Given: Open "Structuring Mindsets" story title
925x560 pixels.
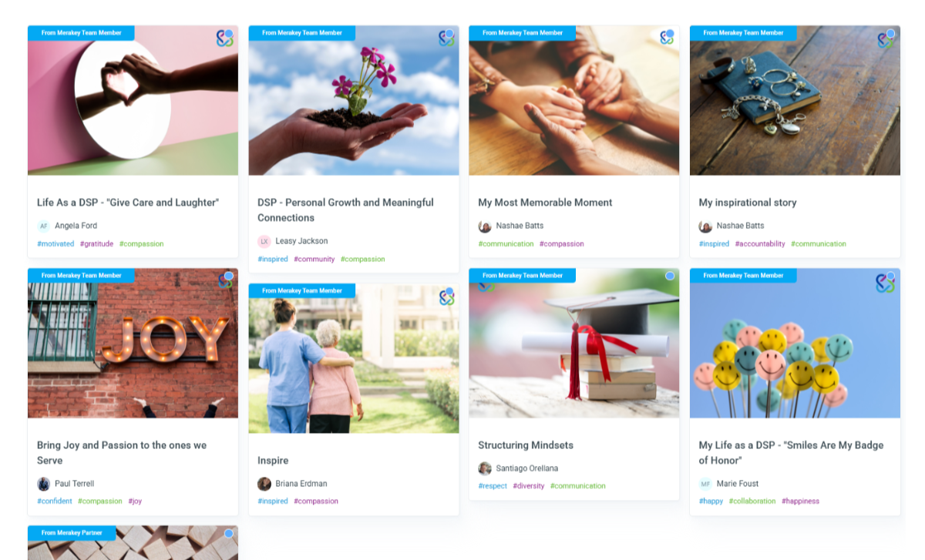Looking at the screenshot, I should [526, 445].
